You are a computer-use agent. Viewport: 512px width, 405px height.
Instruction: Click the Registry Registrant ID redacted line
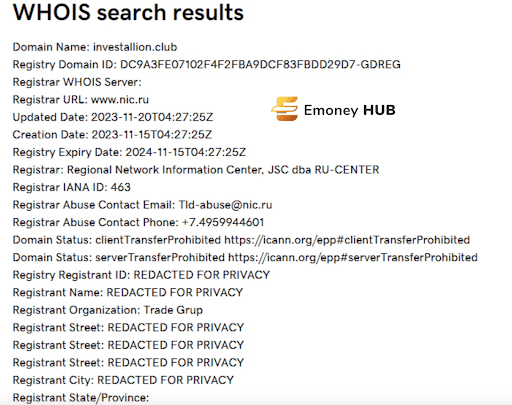coord(141,275)
